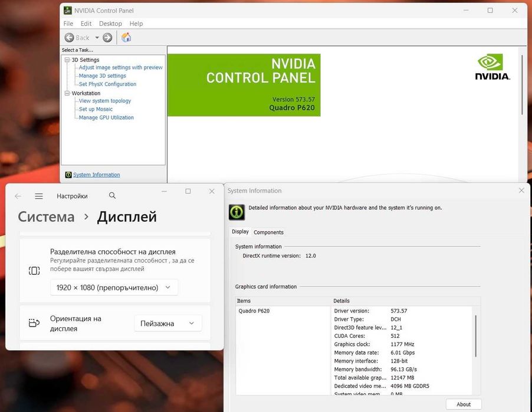Click the System Information icon in NVIDIA sidebar
Screen dimensions: 532x412
pyautogui.click(x=68, y=174)
